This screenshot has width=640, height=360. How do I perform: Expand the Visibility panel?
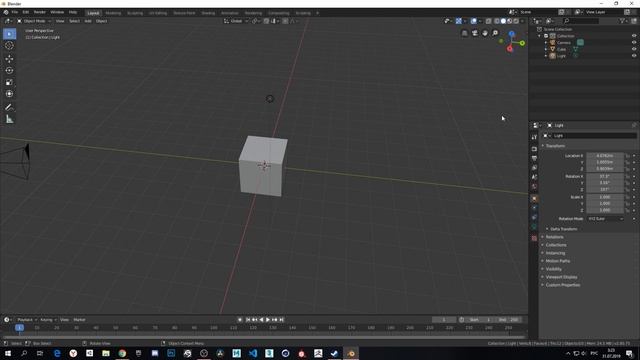pos(553,269)
